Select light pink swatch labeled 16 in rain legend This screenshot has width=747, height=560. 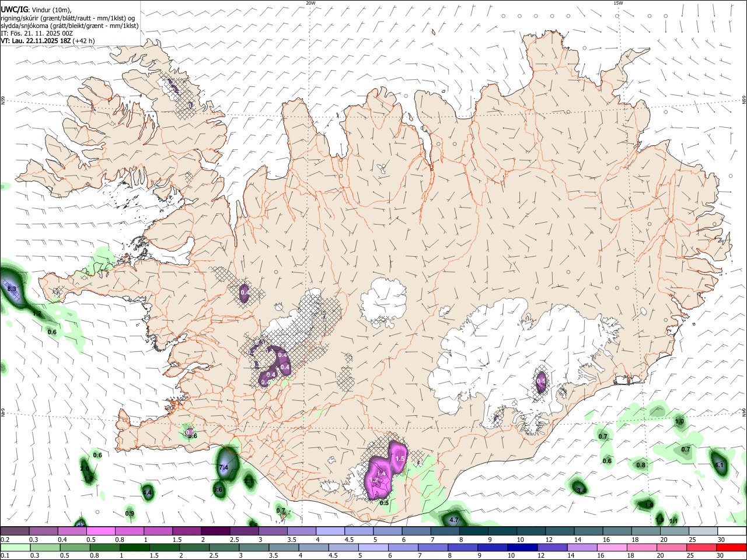[x=612, y=547]
